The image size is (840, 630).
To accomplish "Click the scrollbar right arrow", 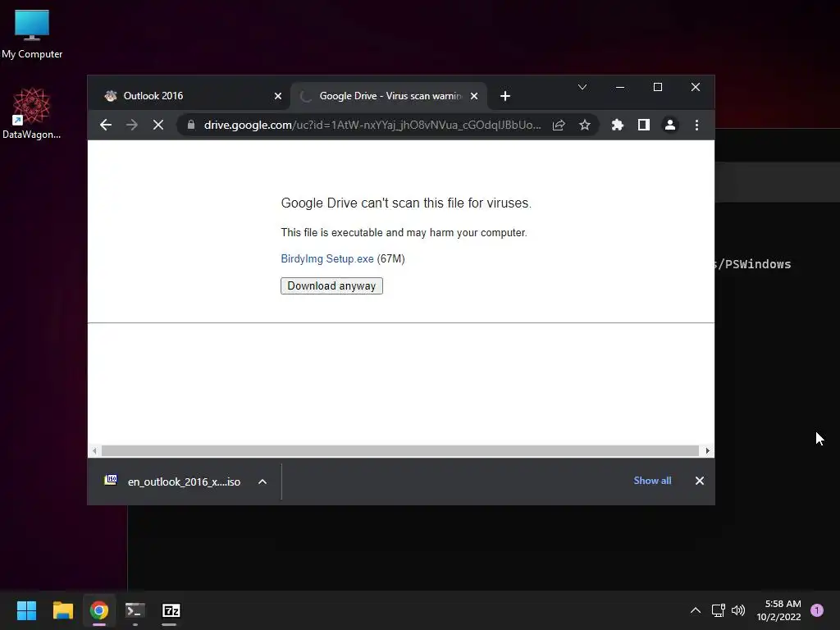I will [707, 451].
